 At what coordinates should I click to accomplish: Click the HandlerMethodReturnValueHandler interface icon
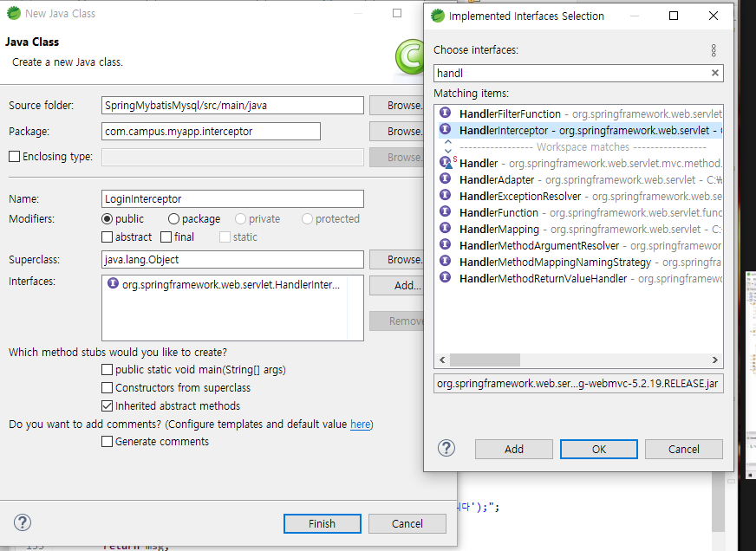445,277
